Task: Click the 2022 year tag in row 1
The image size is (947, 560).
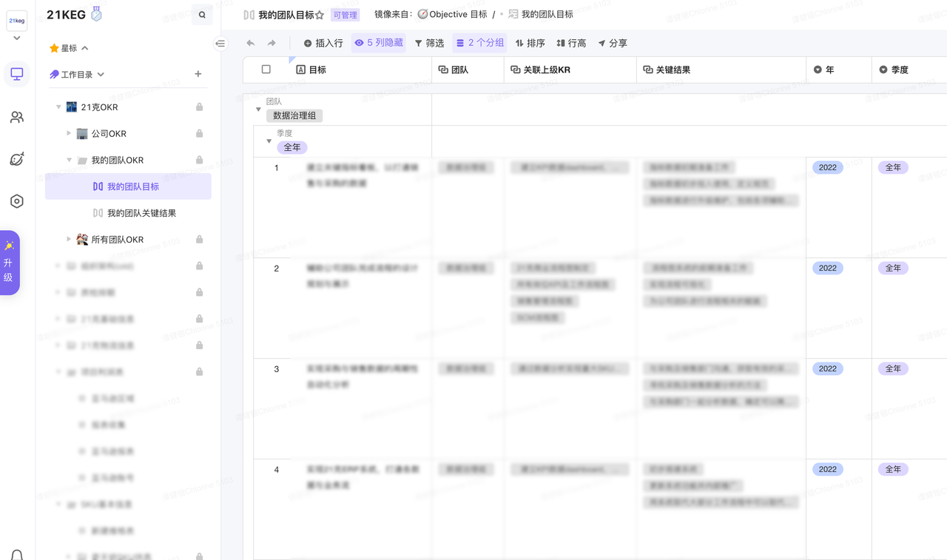Action: point(827,168)
